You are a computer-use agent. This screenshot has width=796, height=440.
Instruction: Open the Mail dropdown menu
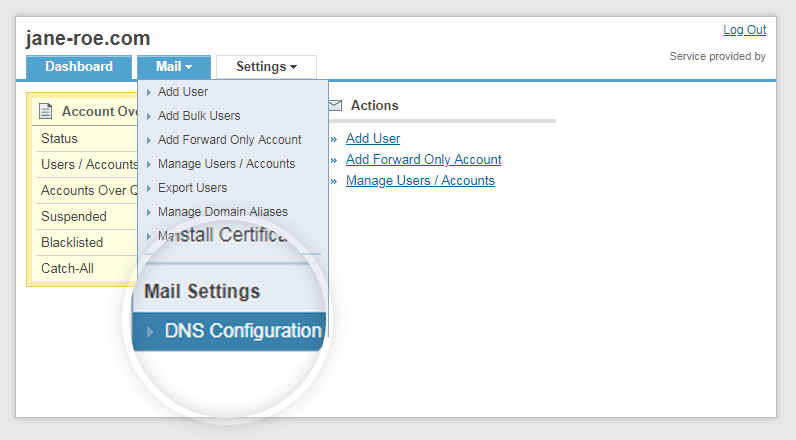174,67
